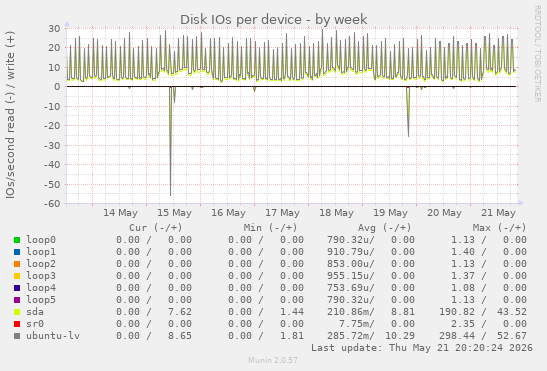This screenshot has height=371, width=547.
Task: Click the 18 May axis label
Action: tap(337, 213)
